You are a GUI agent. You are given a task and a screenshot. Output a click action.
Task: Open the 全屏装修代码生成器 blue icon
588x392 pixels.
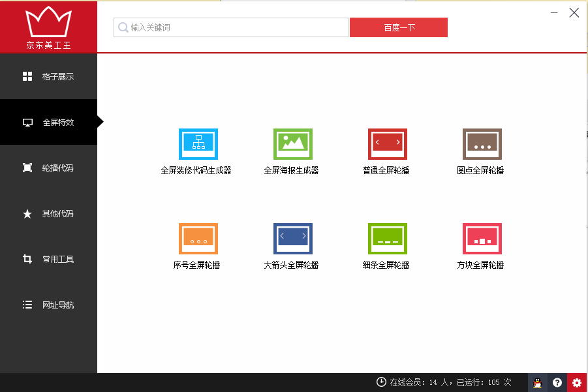198,144
